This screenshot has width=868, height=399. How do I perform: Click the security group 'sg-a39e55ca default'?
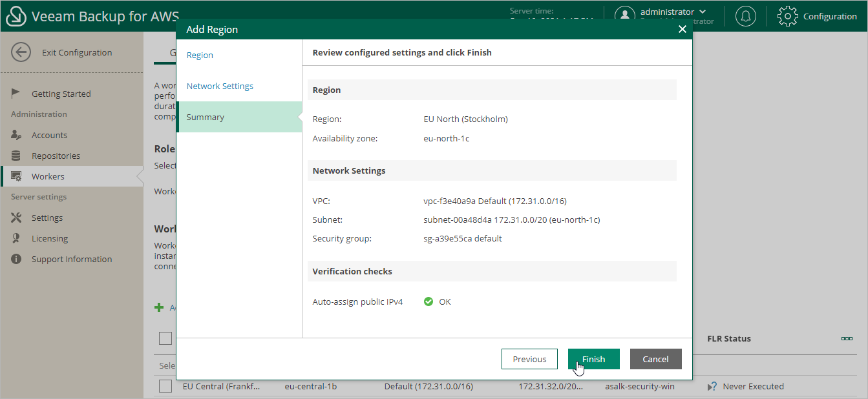tap(463, 238)
